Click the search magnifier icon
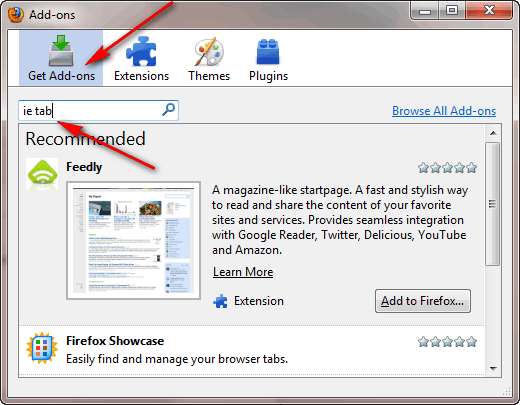Viewport: 520px width, 405px height. pos(169,109)
